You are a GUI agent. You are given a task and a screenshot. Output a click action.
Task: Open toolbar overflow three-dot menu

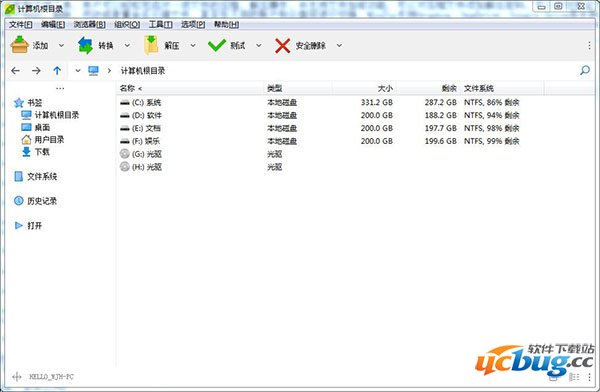(589, 46)
